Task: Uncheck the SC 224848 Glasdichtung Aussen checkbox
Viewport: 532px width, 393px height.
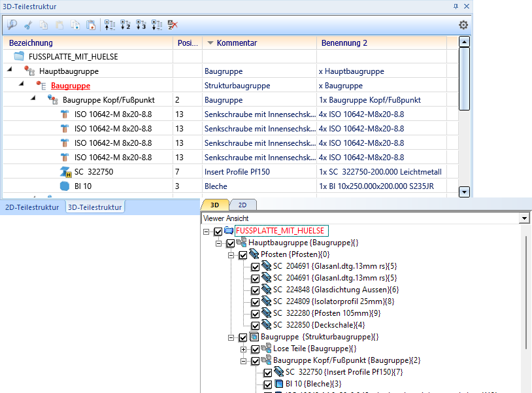Action: tap(256, 290)
